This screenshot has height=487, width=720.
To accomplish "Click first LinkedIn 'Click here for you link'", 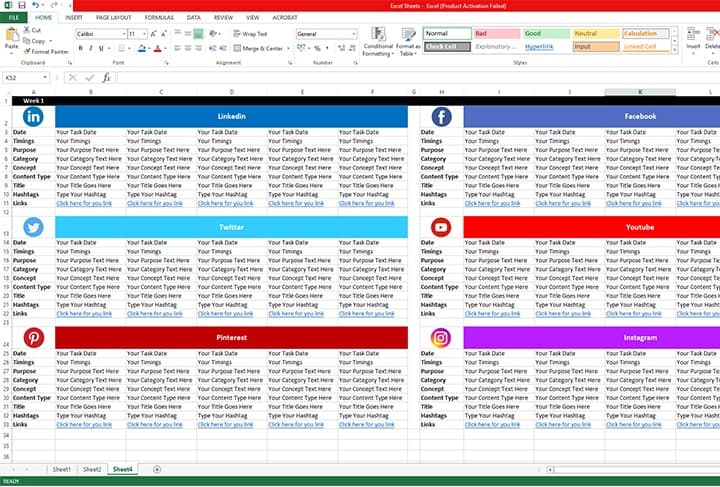I will 90,203.
